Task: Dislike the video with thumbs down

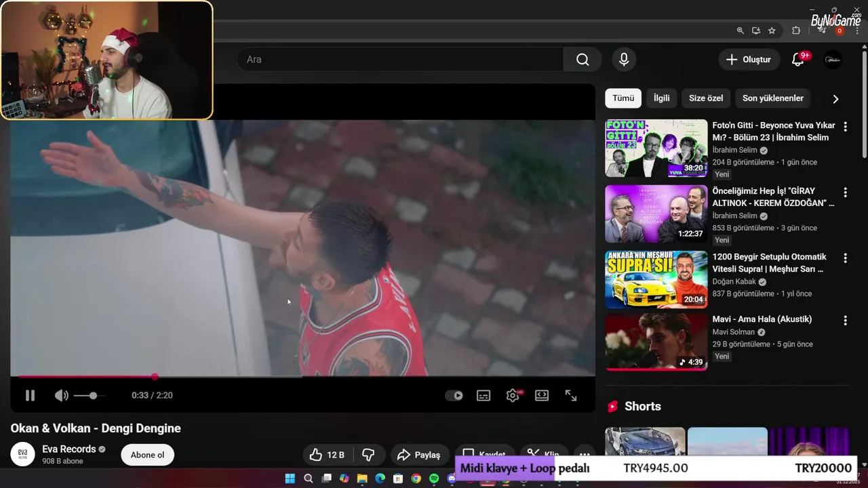Action: (x=369, y=455)
